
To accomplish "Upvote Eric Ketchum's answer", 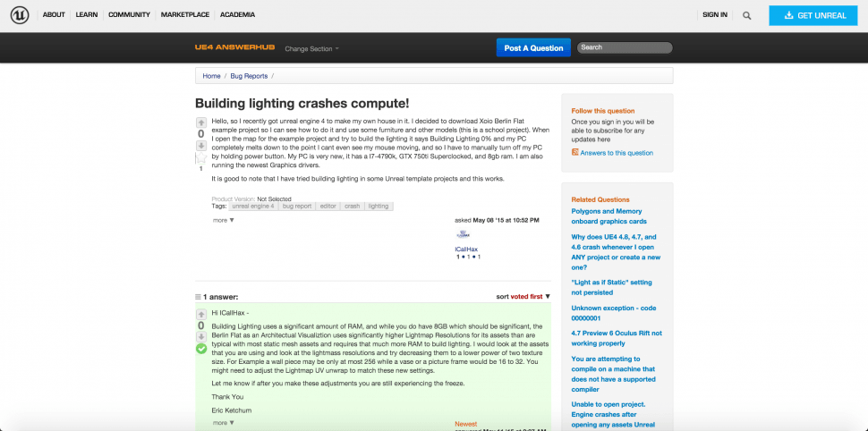I will (x=201, y=314).
